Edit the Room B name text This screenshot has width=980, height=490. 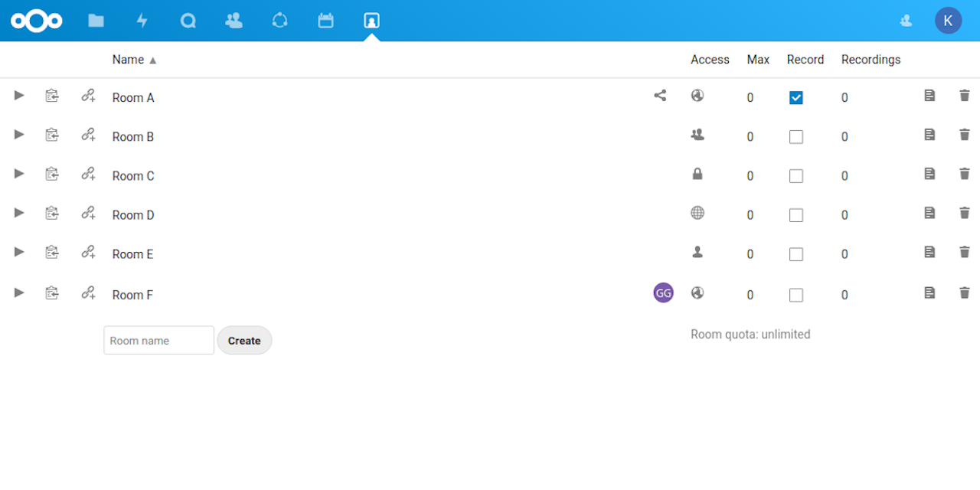point(133,137)
